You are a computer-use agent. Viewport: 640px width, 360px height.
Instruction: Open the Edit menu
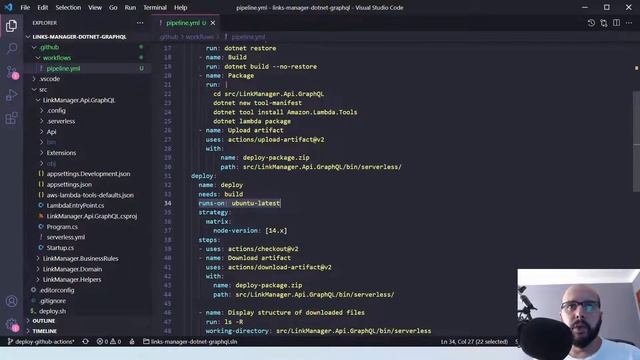(x=42, y=7)
